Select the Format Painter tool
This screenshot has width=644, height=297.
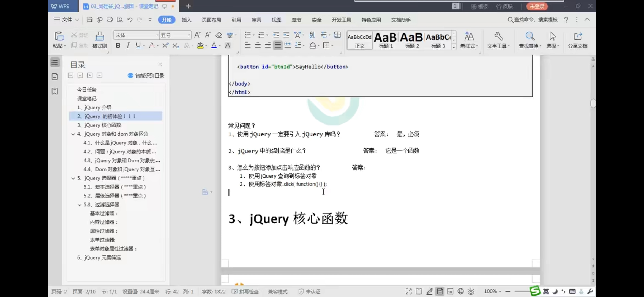click(x=100, y=40)
